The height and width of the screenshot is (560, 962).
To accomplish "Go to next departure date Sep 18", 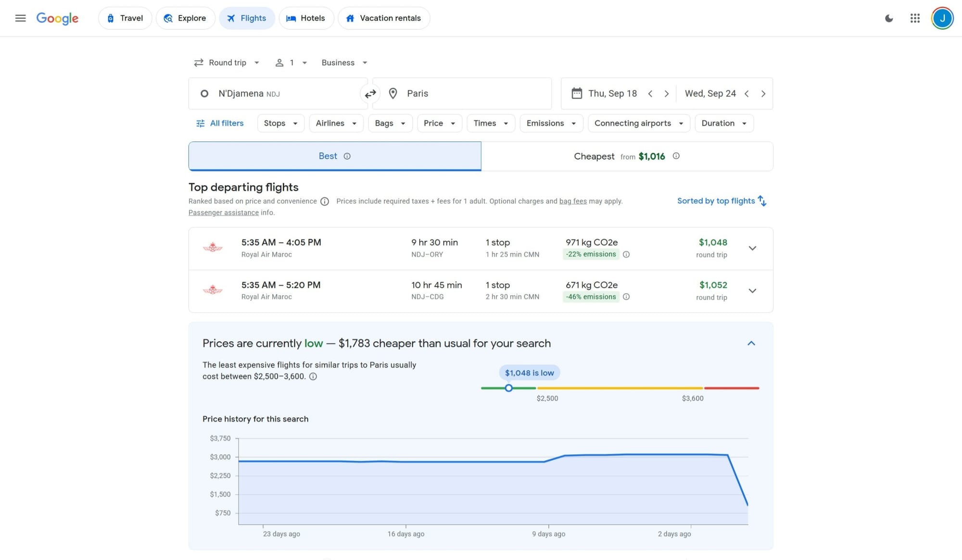I will [666, 94].
